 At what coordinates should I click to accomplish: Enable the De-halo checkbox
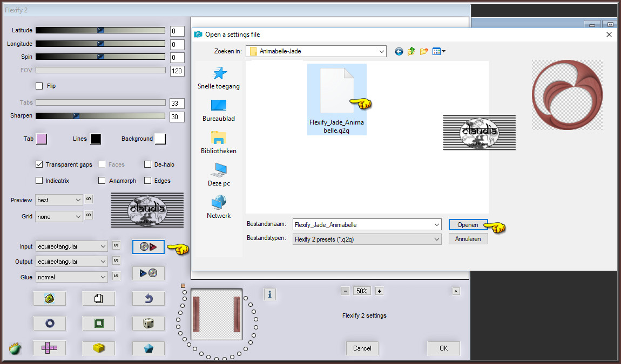pyautogui.click(x=148, y=164)
